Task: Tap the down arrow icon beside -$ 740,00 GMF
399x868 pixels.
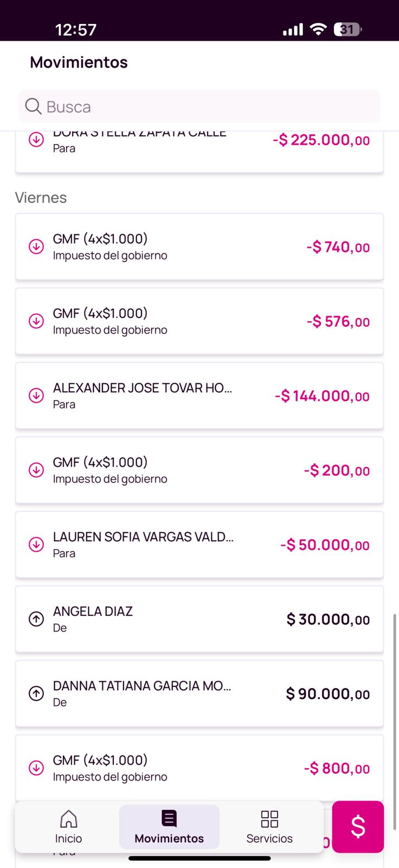Action: [36, 247]
